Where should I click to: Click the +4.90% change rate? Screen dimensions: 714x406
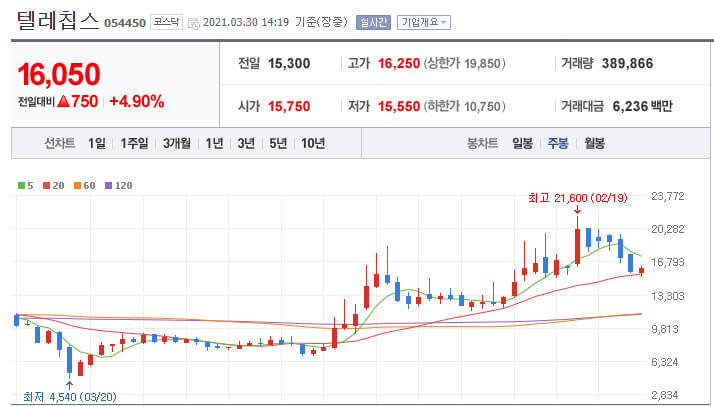[x=137, y=102]
